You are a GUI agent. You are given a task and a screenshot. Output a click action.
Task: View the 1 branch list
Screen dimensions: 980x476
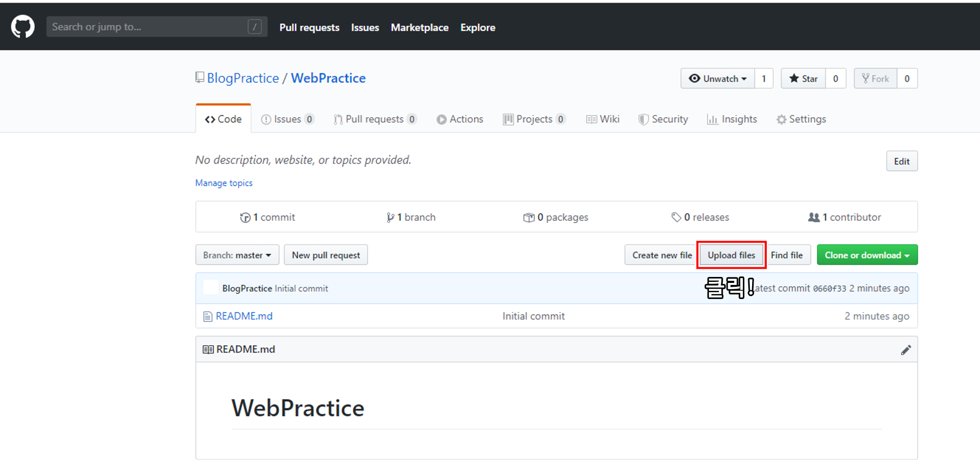click(x=411, y=217)
